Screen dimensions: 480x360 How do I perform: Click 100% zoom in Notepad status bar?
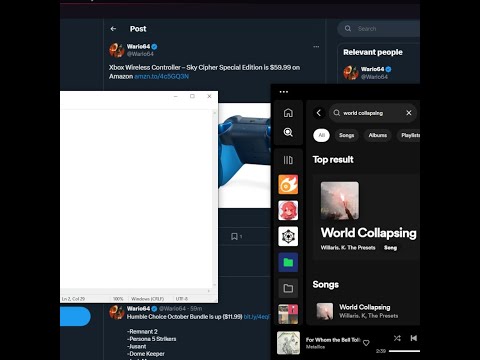pos(118,299)
